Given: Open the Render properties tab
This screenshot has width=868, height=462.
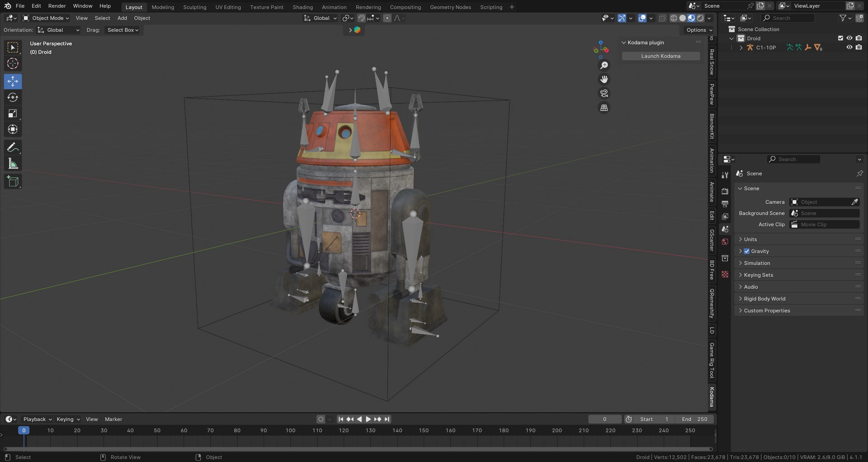Looking at the screenshot, I should (x=725, y=191).
